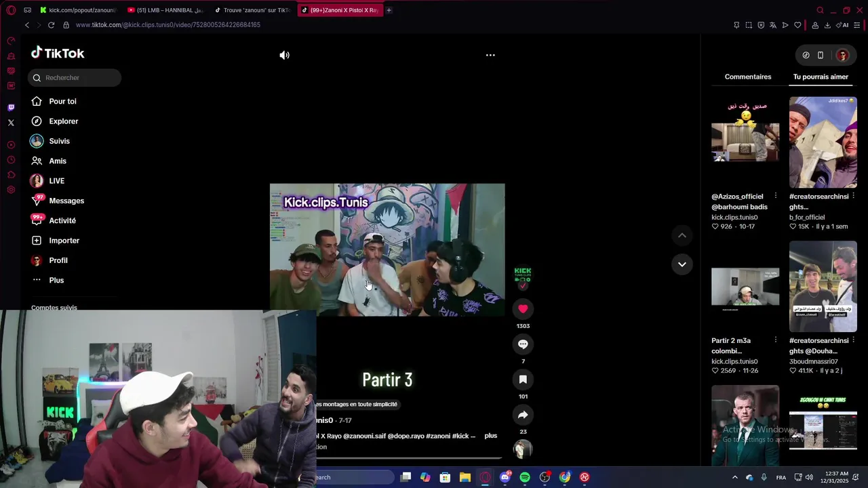Screen dimensions: 868x488
Task: Show hidden tray icons chevron
Action: coord(734,477)
